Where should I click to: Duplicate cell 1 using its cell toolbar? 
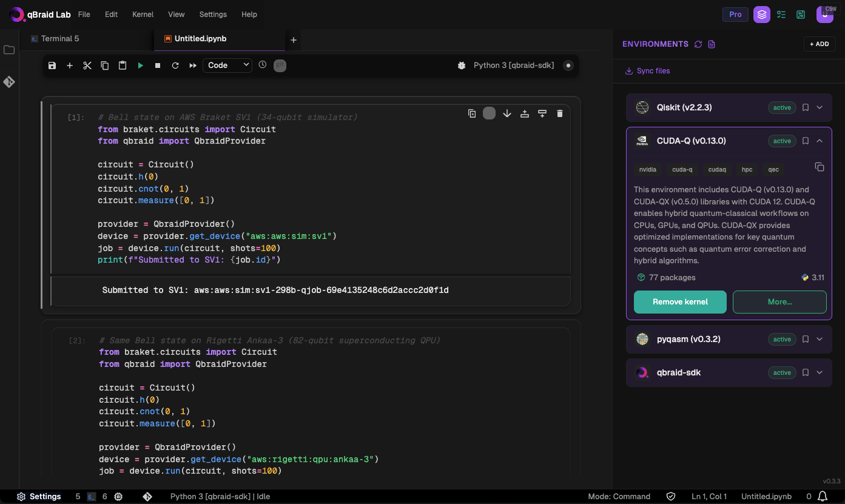tap(472, 113)
